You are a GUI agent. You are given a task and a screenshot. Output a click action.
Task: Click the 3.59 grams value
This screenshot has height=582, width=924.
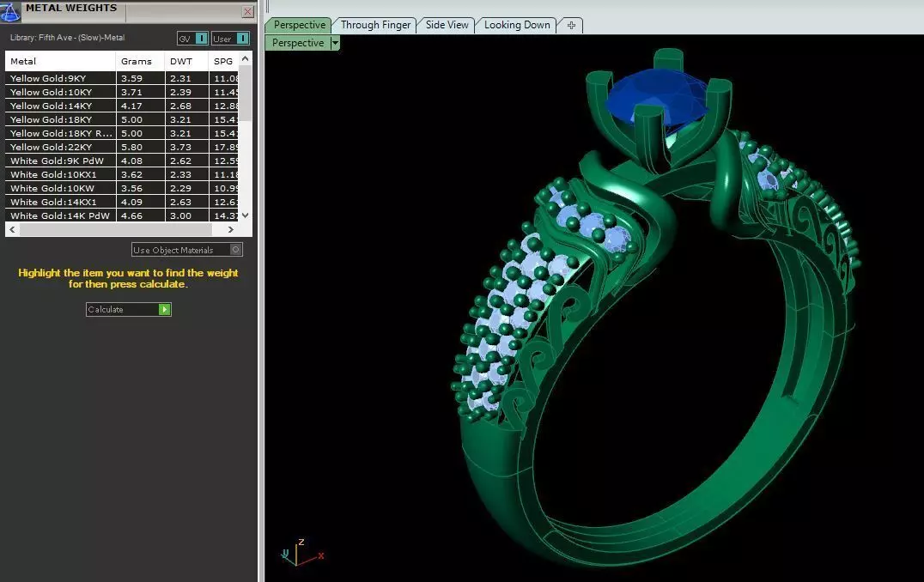point(131,78)
